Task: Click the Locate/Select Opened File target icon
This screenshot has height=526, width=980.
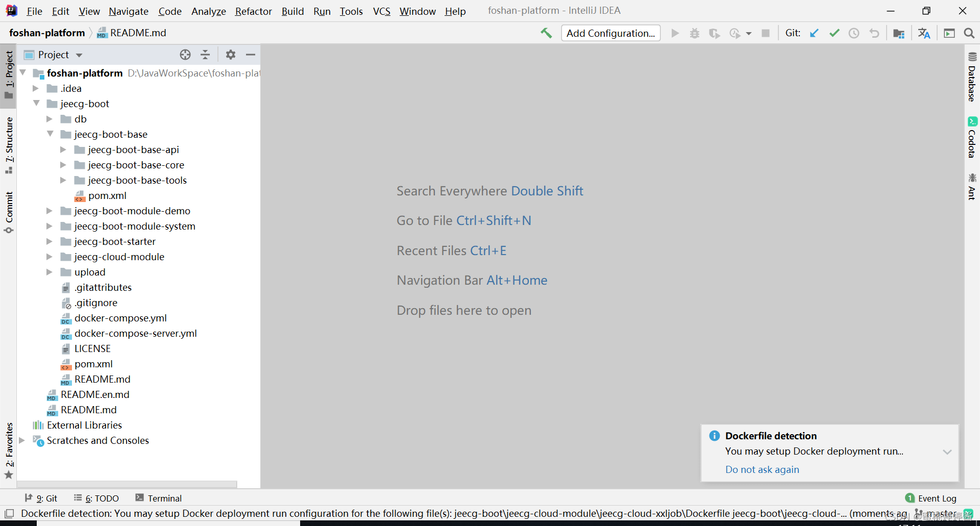Action: [x=185, y=55]
